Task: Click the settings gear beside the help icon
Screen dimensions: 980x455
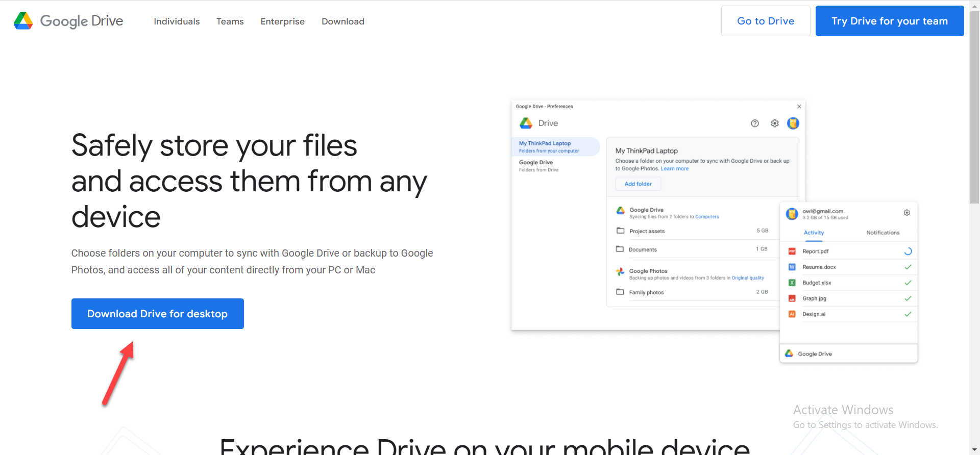Action: coord(774,123)
